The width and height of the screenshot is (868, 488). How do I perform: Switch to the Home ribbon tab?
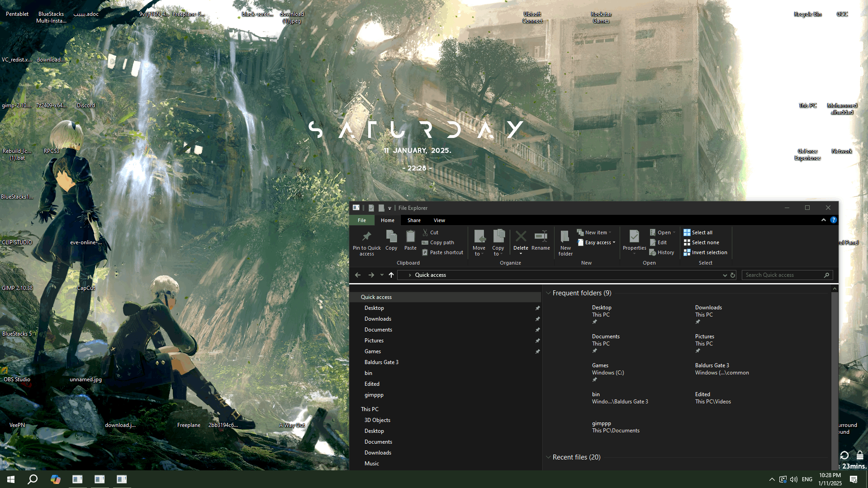click(387, 220)
